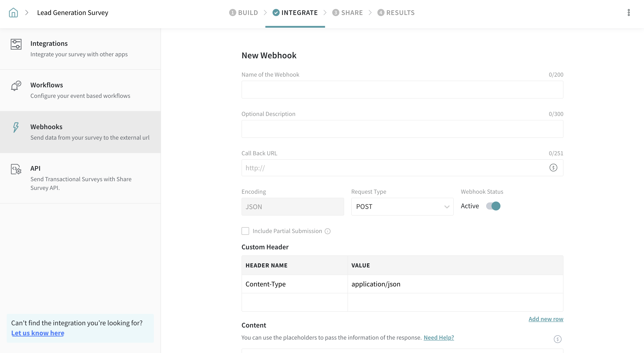The image size is (644, 353).
Task: Toggle the Active webhook status switch
Action: tap(493, 206)
